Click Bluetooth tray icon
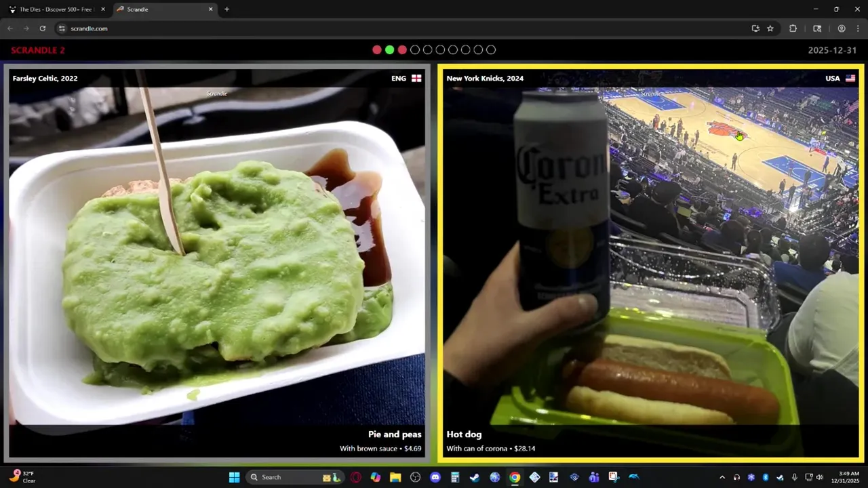This screenshot has width=868, height=488. pyautogui.click(x=766, y=477)
